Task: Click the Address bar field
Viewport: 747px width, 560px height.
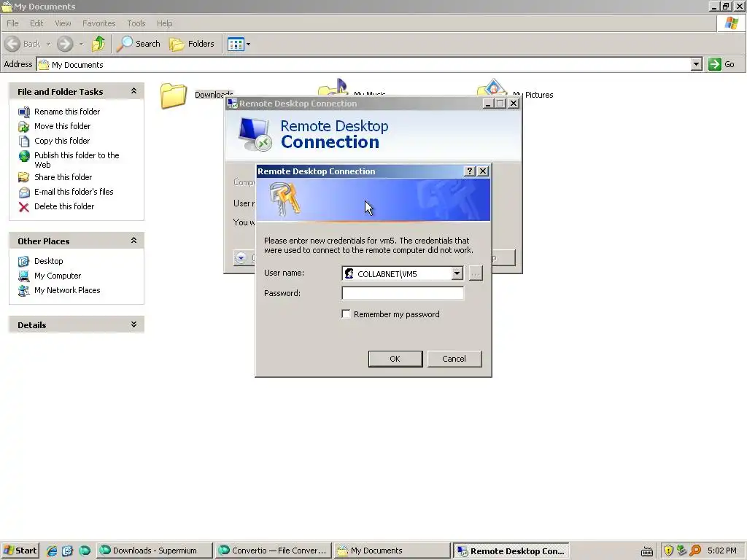Action: [x=363, y=65]
